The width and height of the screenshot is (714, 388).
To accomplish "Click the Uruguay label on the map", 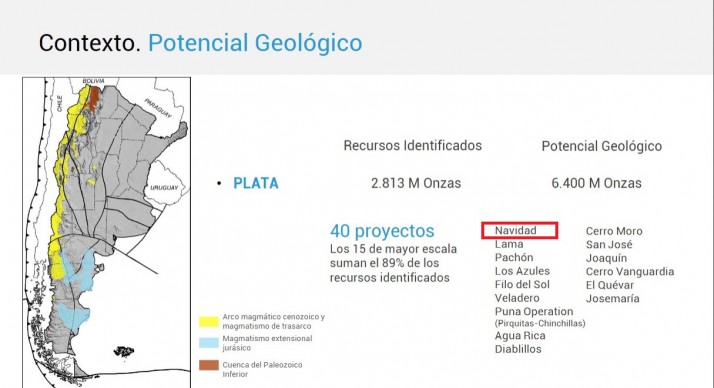I will pyautogui.click(x=164, y=188).
